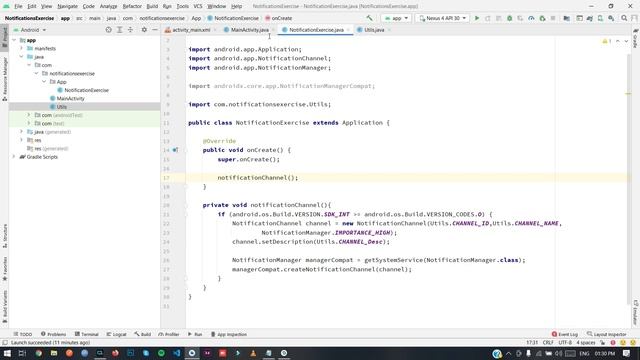Viewport: 640px width, 360px height.
Task: Open VLC from the taskbar
Action: [253, 353]
